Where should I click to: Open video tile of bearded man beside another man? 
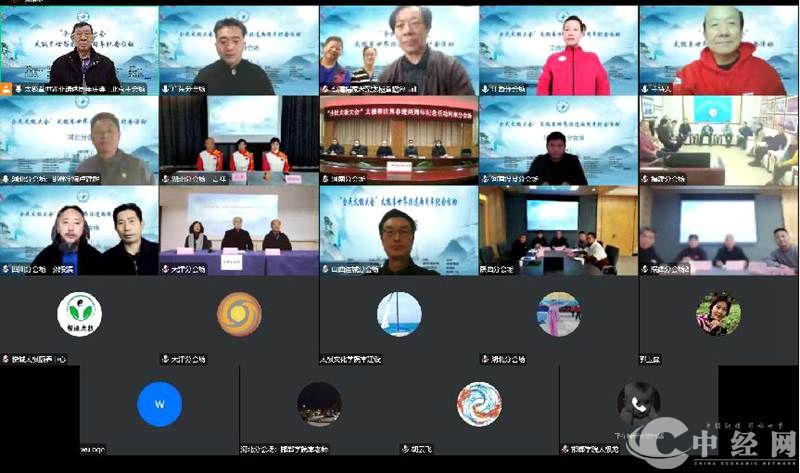[x=79, y=231]
